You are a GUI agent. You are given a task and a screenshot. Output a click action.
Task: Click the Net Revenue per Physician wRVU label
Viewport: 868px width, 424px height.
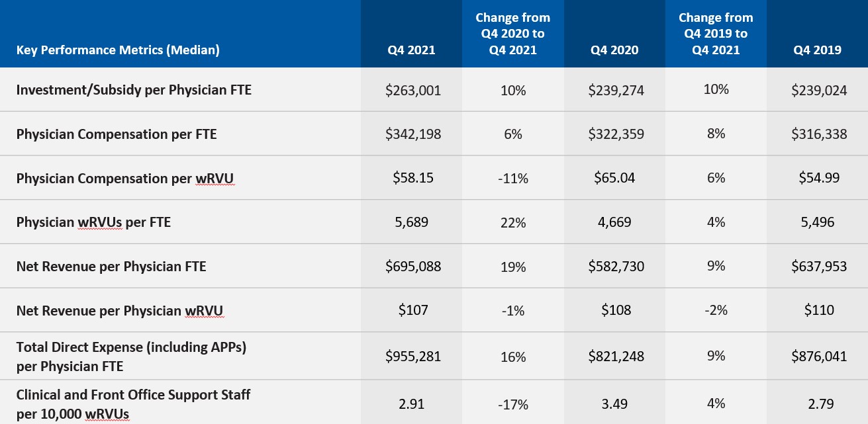pos(120,310)
